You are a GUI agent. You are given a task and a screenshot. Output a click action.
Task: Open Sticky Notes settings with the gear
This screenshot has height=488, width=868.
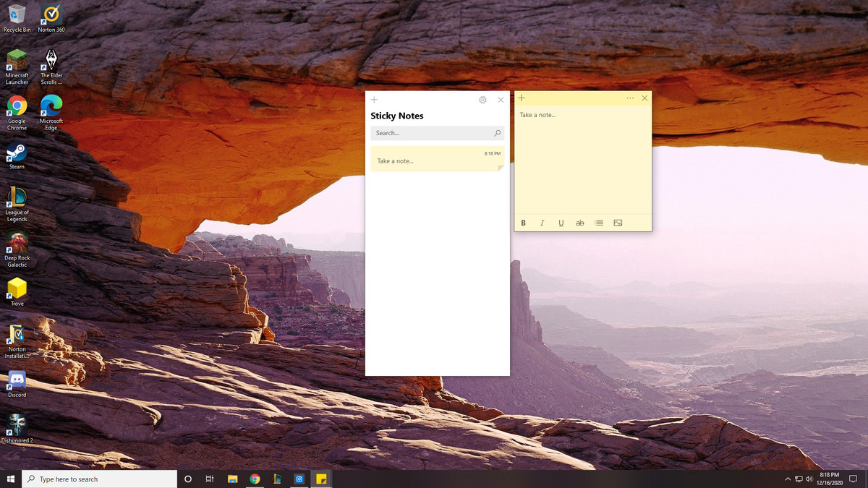point(482,100)
